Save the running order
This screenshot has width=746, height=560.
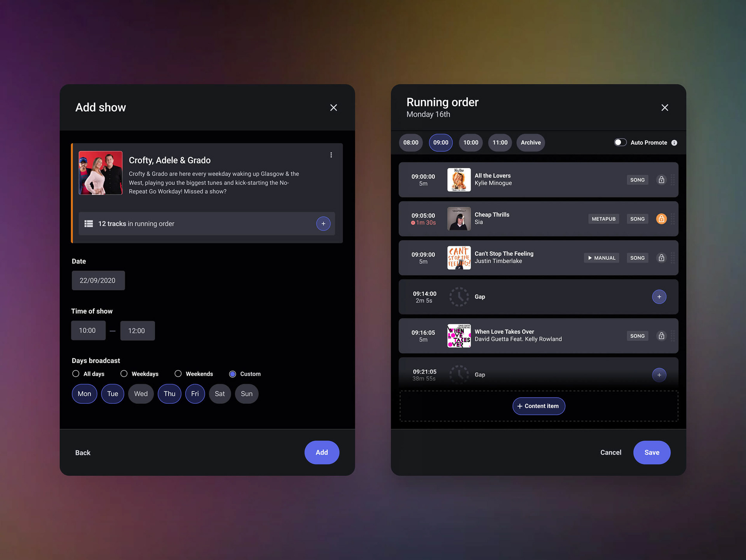[652, 452]
